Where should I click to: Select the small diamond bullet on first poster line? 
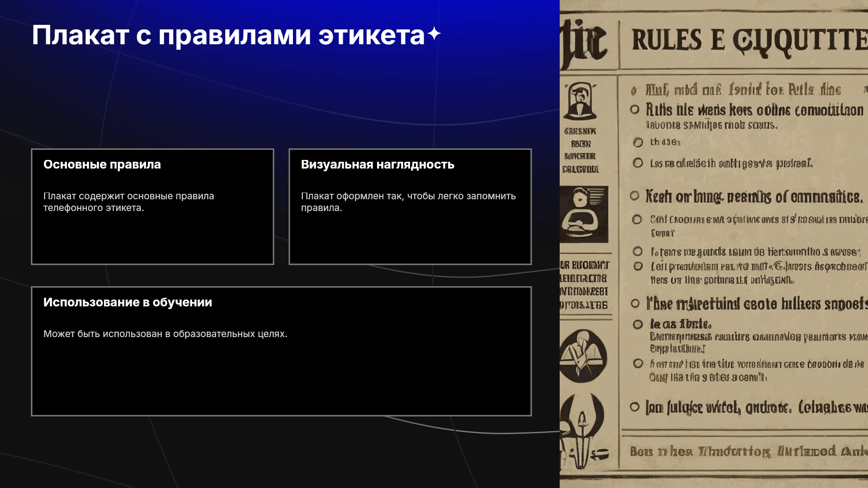tap(634, 91)
